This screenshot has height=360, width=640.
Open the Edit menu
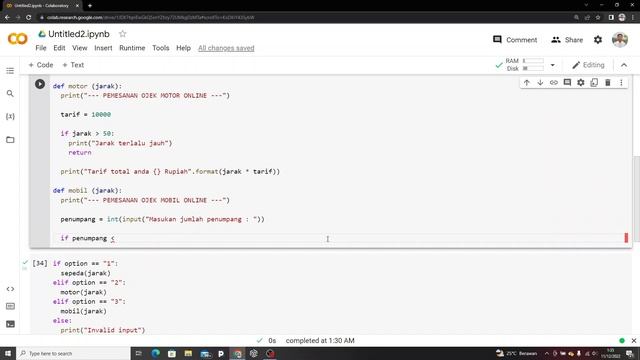pos(59,48)
